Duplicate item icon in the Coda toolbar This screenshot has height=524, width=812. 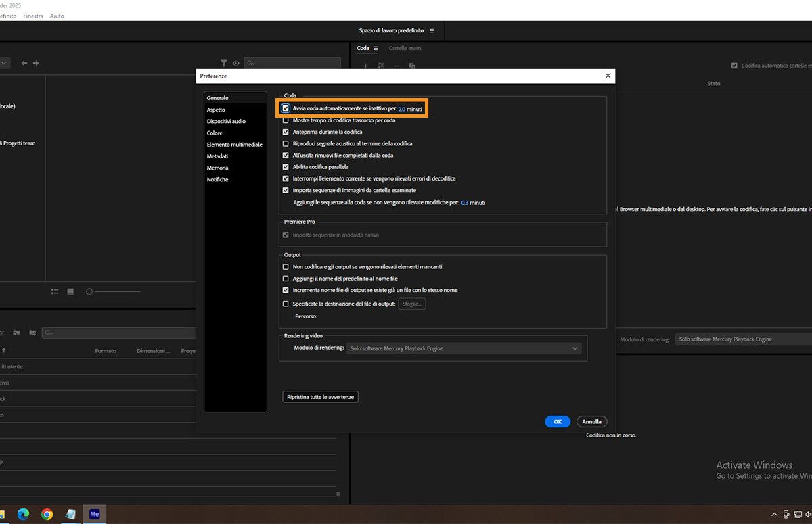[x=412, y=66]
